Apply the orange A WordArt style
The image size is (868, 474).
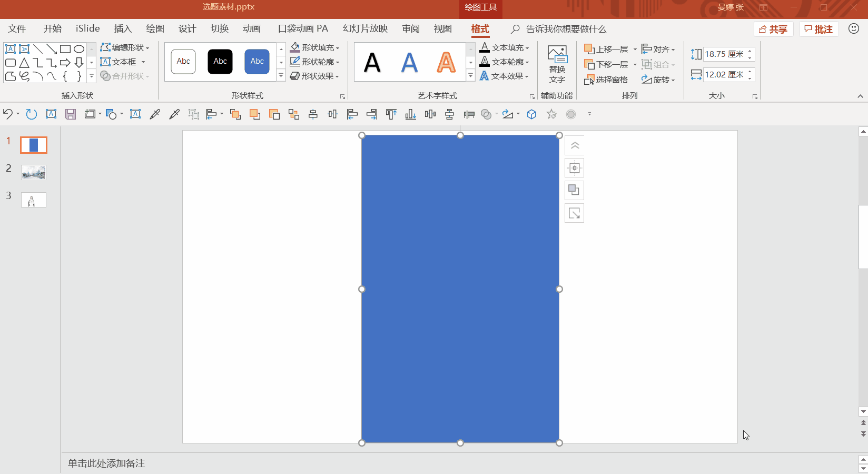pyautogui.click(x=446, y=63)
